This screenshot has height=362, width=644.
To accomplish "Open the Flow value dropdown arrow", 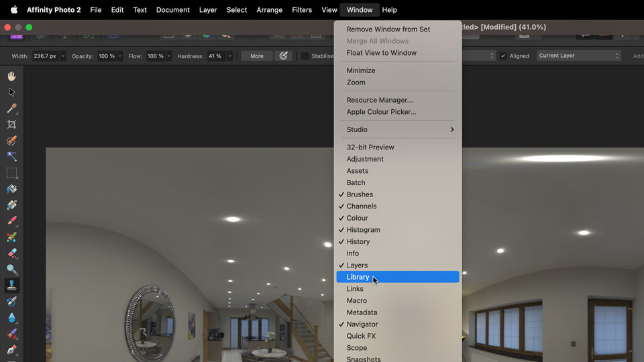I will tap(169, 56).
